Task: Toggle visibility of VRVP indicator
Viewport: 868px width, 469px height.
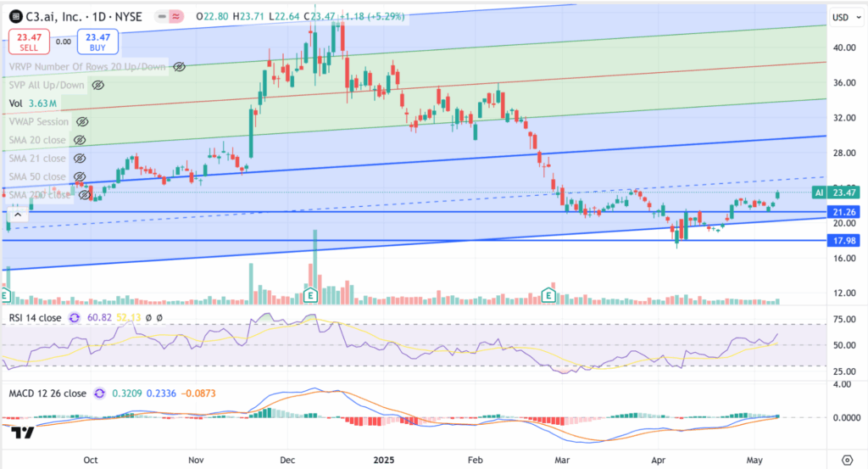Action: [x=179, y=67]
